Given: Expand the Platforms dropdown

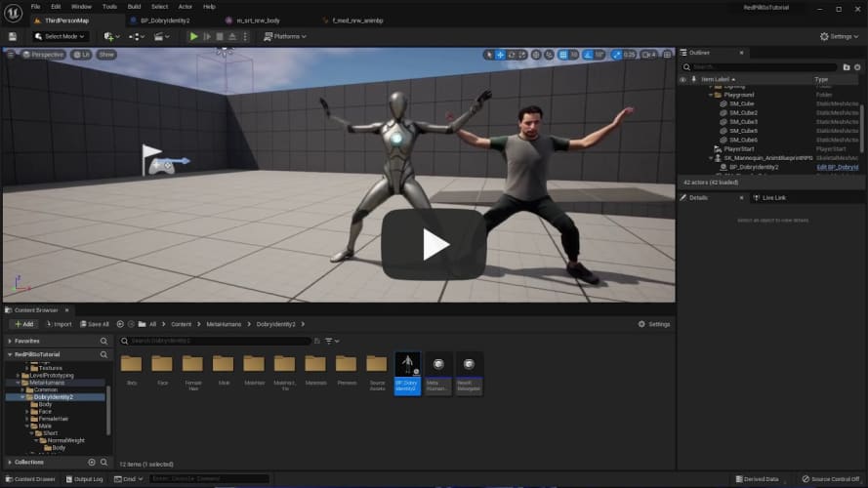Looking at the screenshot, I should pyautogui.click(x=285, y=36).
